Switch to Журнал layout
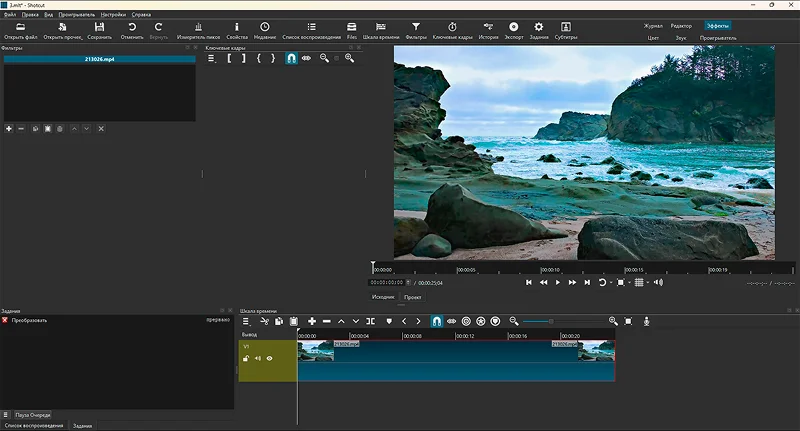The image size is (800, 431). [653, 26]
